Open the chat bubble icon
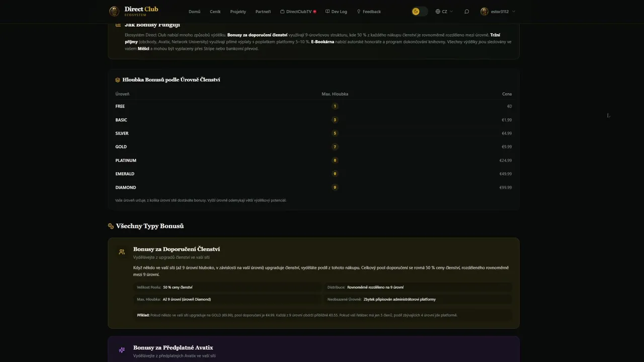 click(466, 12)
